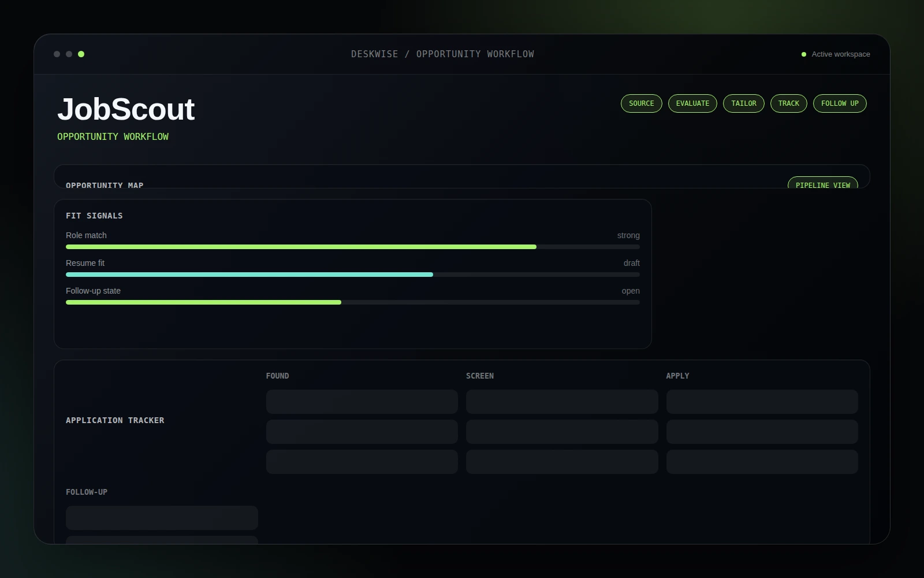This screenshot has height=578, width=924.
Task: Click the FIT SIGNALS heading
Action: [94, 216]
